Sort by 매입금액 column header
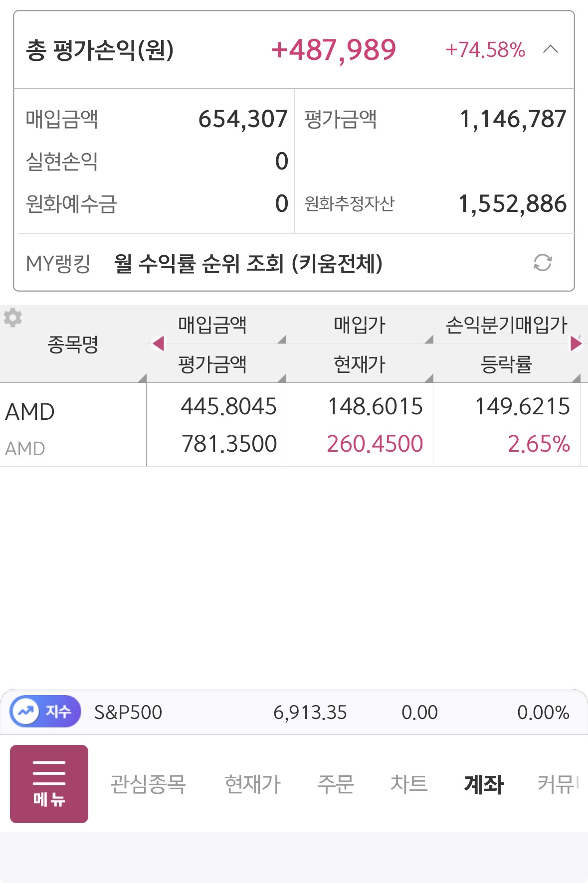Image resolution: width=588 pixels, height=883 pixels. (212, 325)
